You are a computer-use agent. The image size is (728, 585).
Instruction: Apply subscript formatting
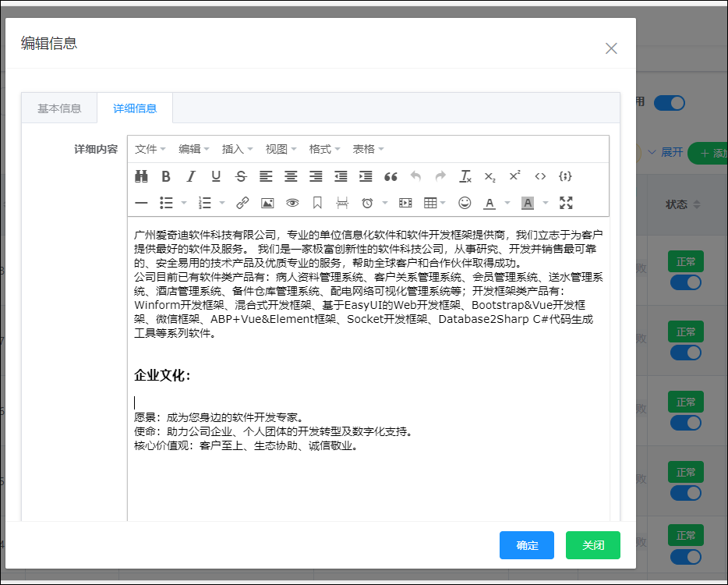click(489, 176)
